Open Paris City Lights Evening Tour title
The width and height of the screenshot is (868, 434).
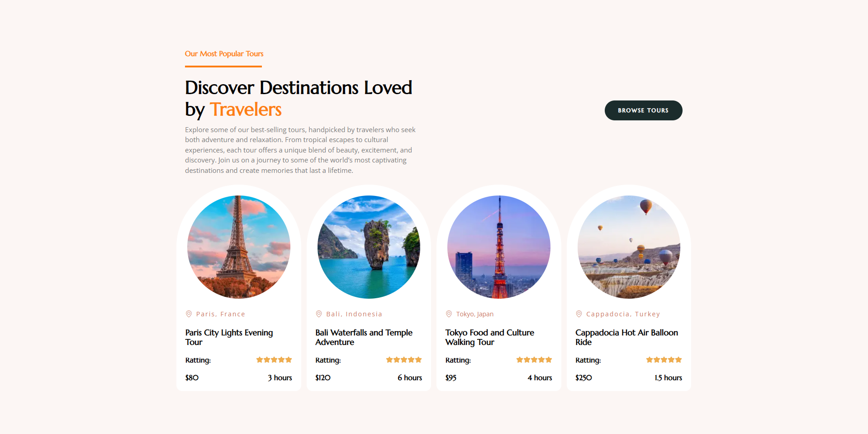click(229, 337)
